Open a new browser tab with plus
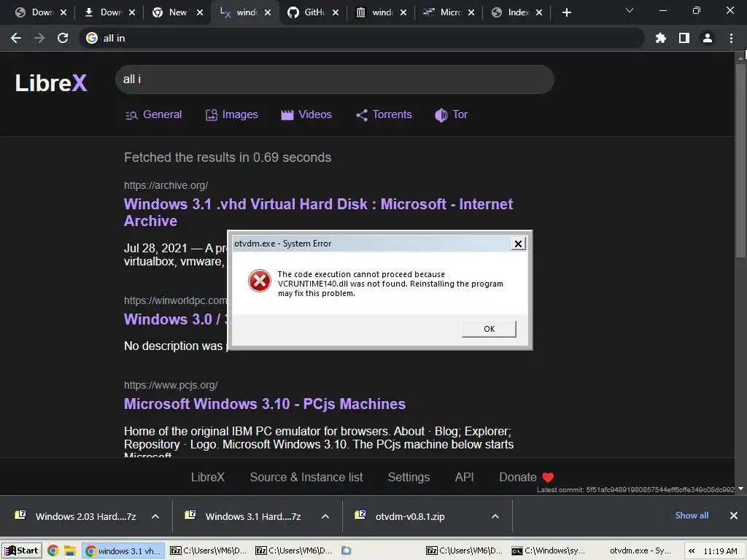Image resolution: width=747 pixels, height=560 pixels. (566, 12)
